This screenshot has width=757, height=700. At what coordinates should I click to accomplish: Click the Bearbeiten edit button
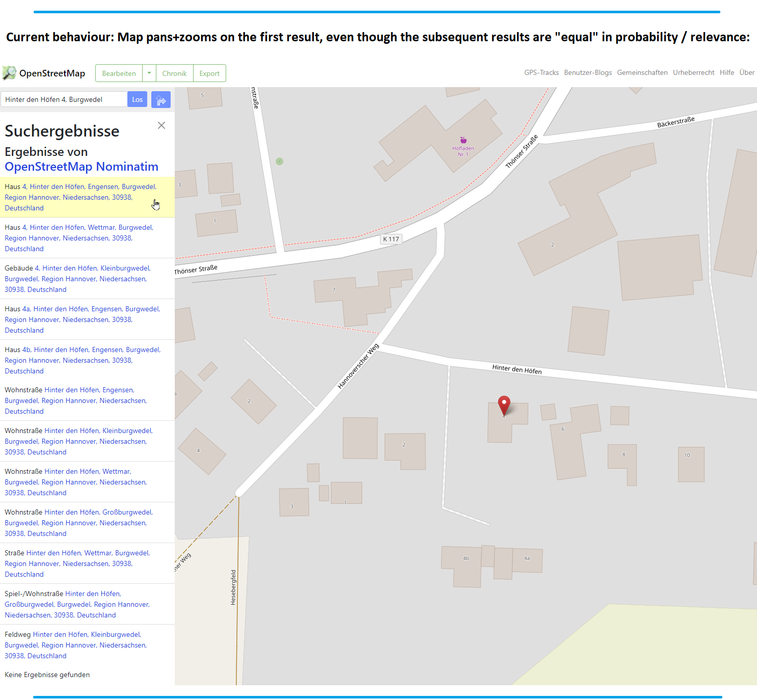[x=119, y=73]
